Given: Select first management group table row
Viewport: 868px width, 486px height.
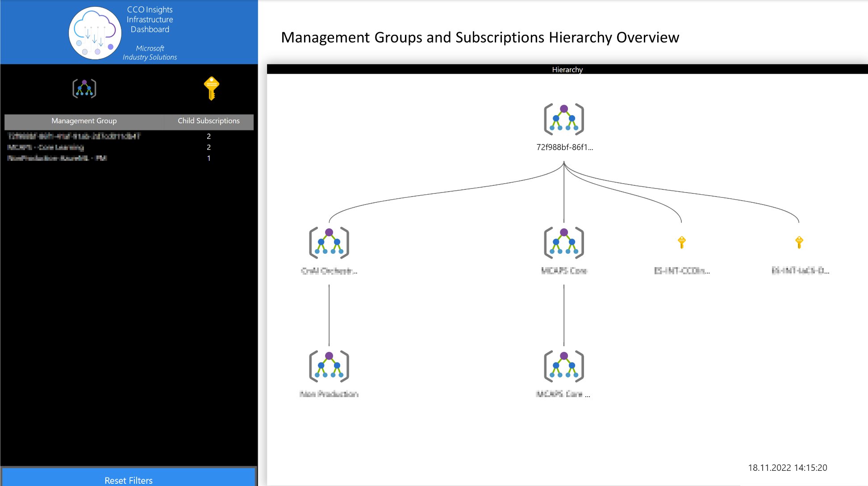Looking at the screenshot, I should coord(74,136).
